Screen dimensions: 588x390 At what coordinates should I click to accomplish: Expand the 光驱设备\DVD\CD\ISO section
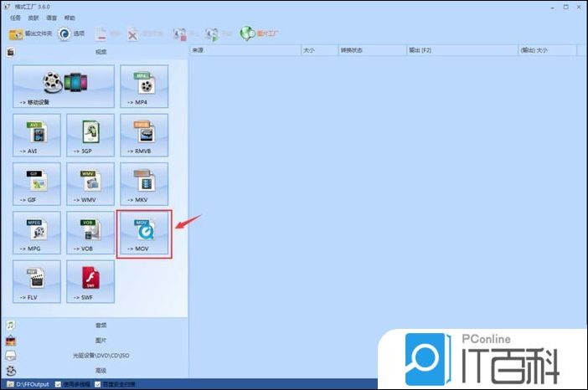pos(95,355)
